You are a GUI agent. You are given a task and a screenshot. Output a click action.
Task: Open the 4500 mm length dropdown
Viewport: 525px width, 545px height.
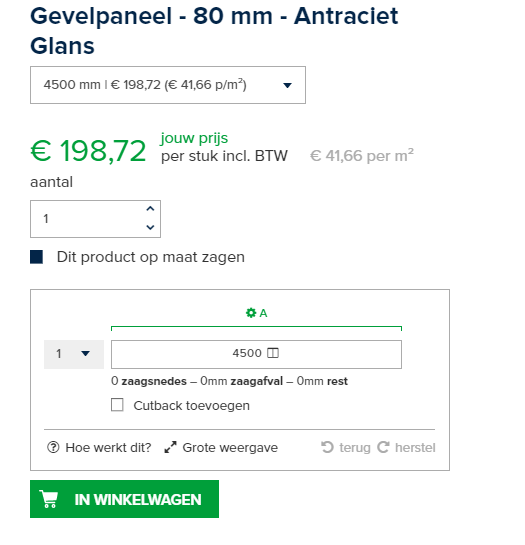coord(168,85)
